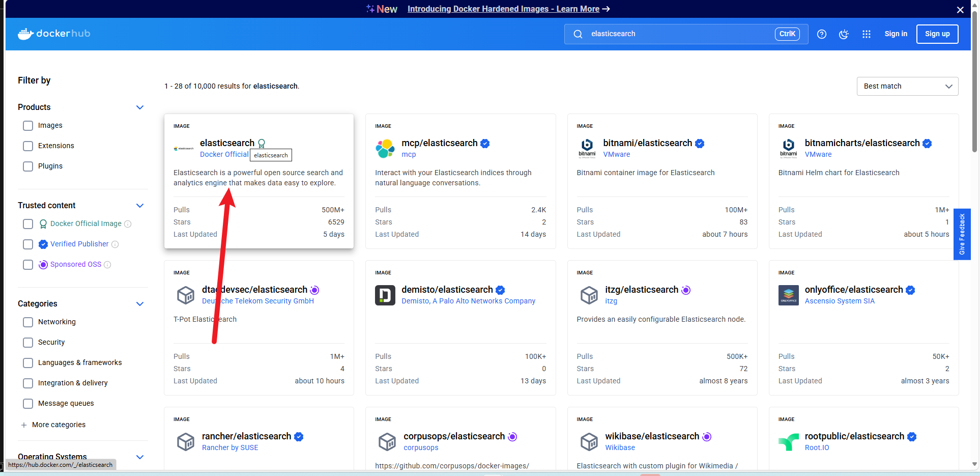Click inside the elasticsearch search field
The width and height of the screenshot is (980, 476).
coord(661,34)
